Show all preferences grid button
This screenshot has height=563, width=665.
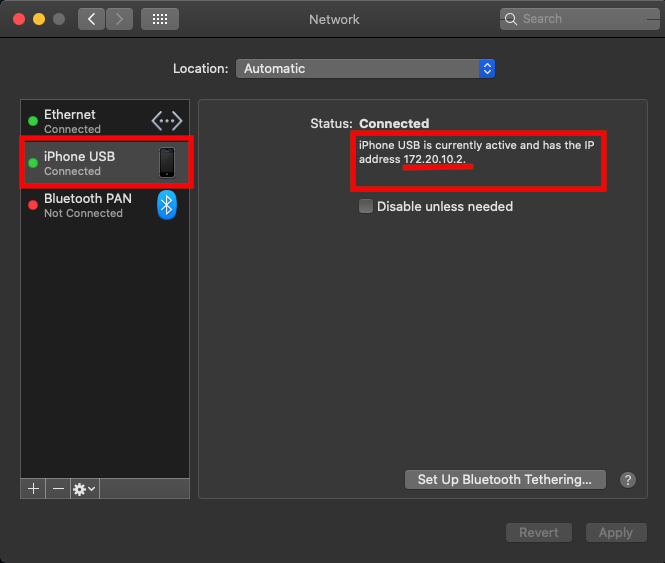pos(160,19)
